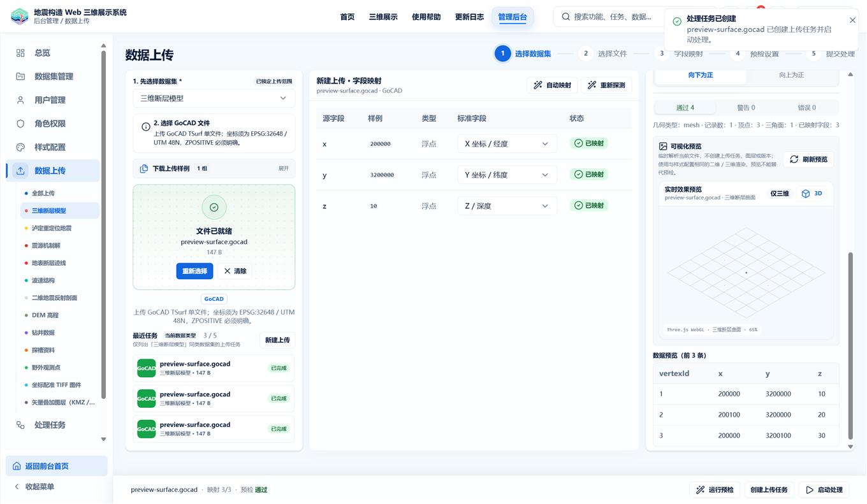Select 向上为正 depth direction
This screenshot has width=867, height=504.
(792, 75)
